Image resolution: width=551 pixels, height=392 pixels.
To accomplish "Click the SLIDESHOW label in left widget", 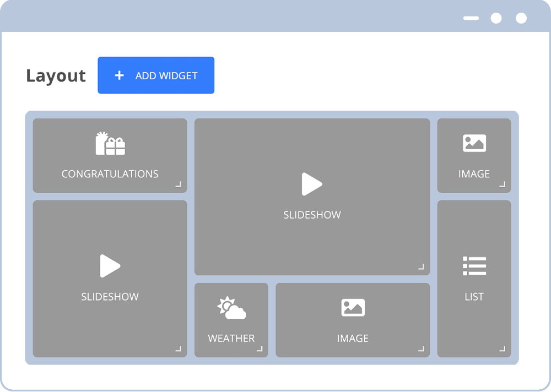I will [110, 297].
